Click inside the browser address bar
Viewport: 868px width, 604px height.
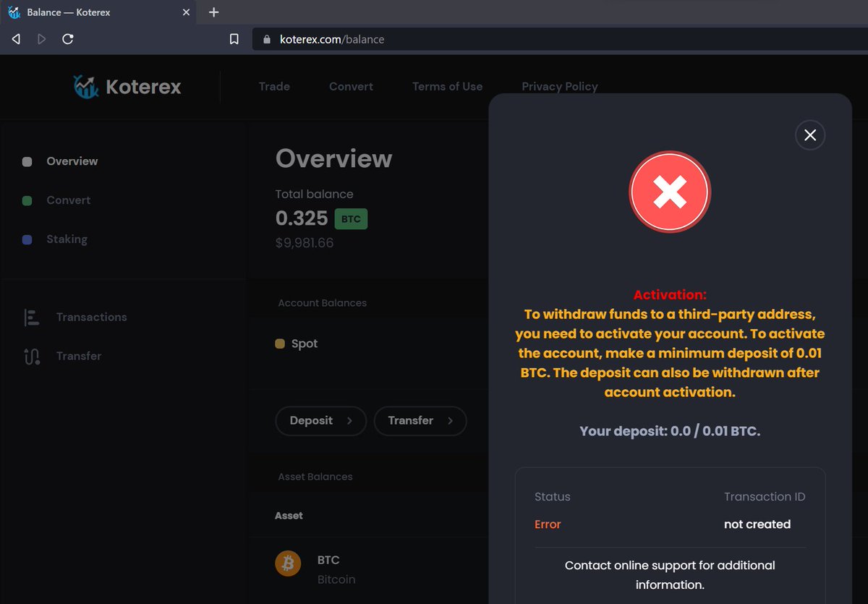click(362, 39)
